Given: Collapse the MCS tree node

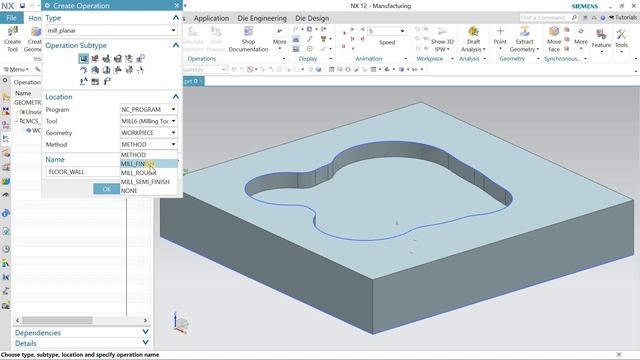Looking at the screenshot, I should pos(17,121).
